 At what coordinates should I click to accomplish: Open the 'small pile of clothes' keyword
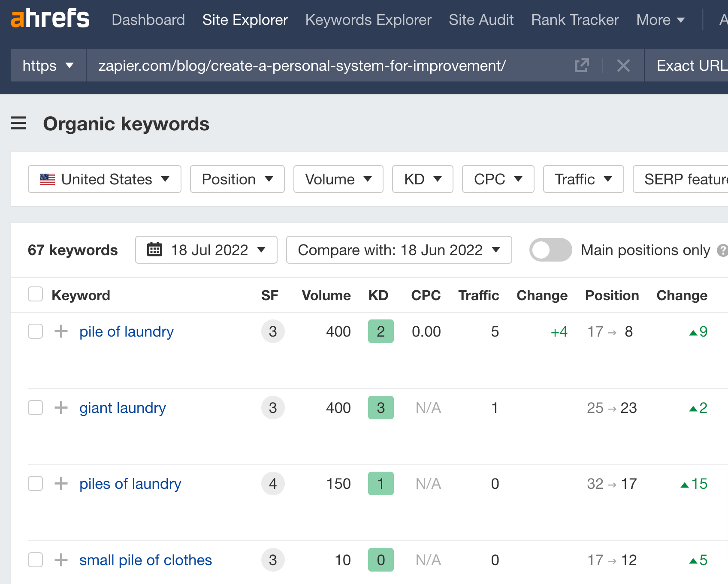click(x=145, y=560)
